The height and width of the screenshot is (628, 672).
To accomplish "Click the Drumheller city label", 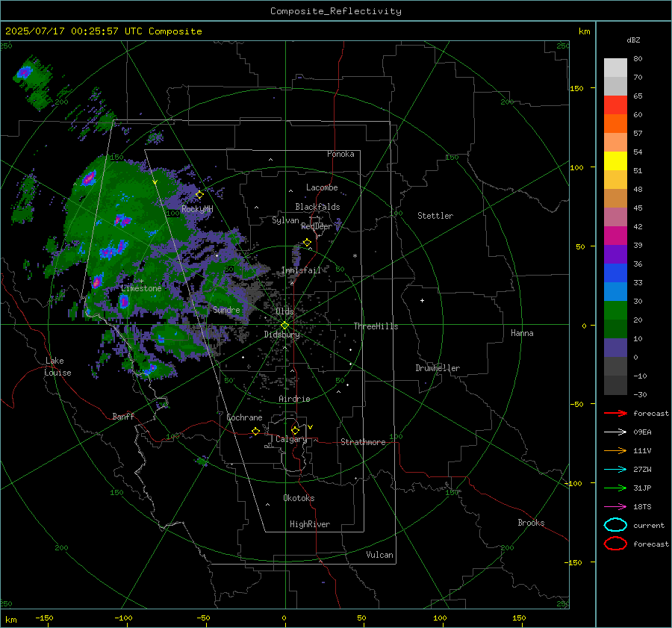I will click(x=438, y=368).
